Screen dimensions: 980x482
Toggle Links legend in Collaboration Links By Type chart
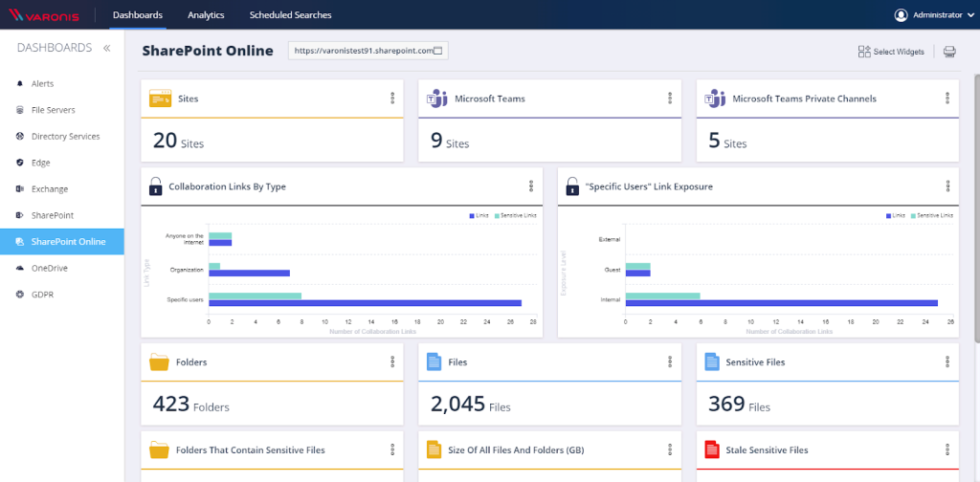click(x=479, y=215)
